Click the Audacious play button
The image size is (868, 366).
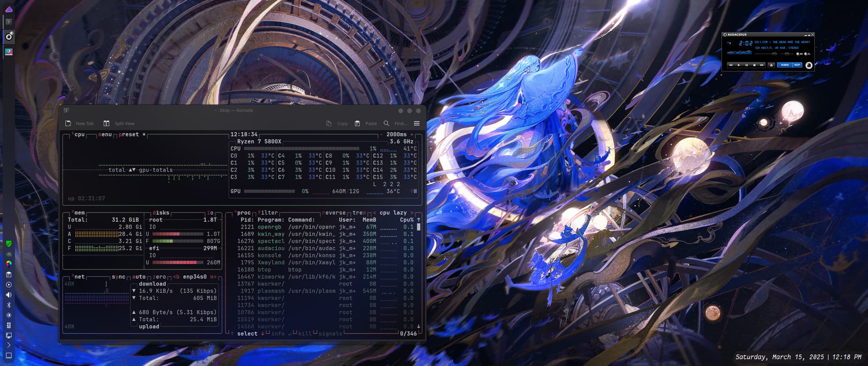click(739, 65)
